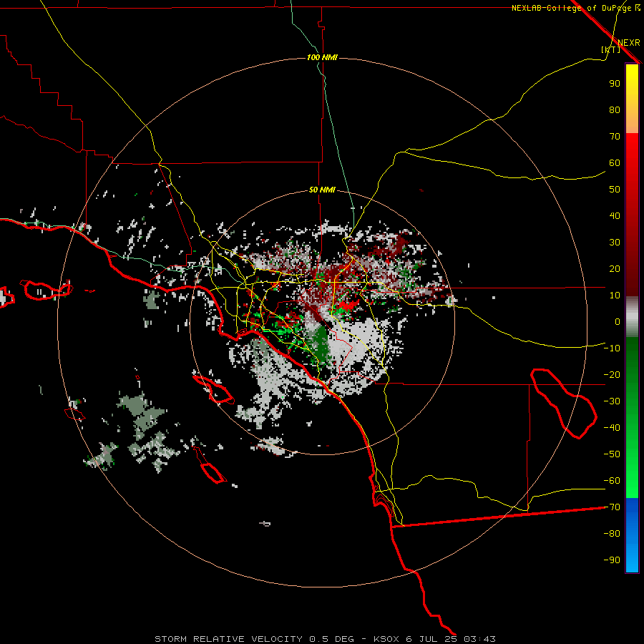The height and width of the screenshot is (644, 644).
Task: Click the "-80" value on the velocity scale
Action: tap(612, 534)
